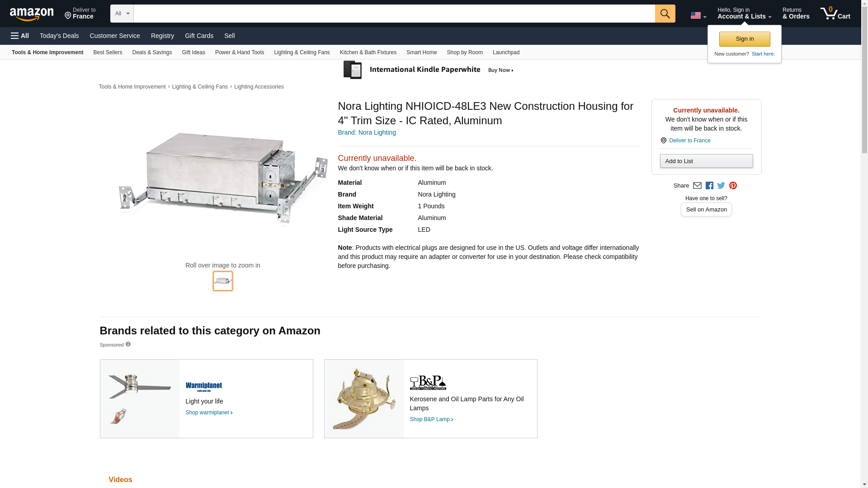The image size is (868, 488).
Task: Click Add to List button
Action: 706,161
